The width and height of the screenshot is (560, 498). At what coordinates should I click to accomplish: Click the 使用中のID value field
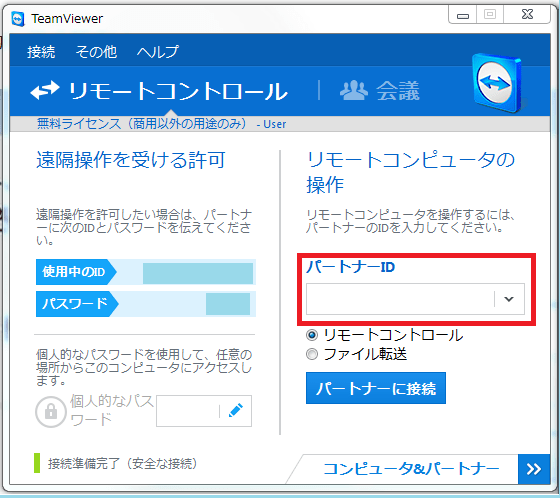[x=198, y=273]
